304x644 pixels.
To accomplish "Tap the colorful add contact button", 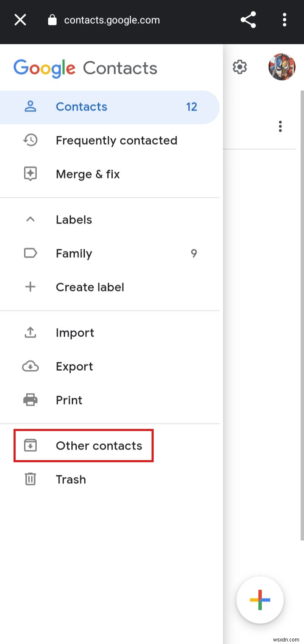I will (260, 600).
